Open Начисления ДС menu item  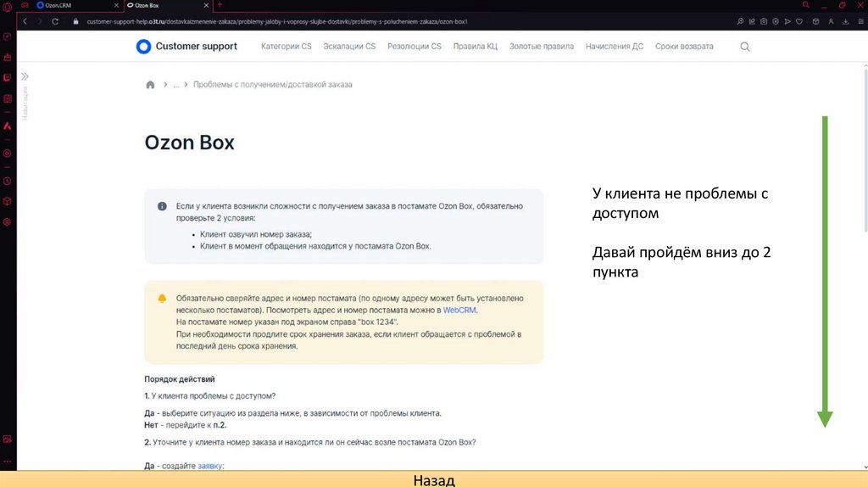(615, 47)
